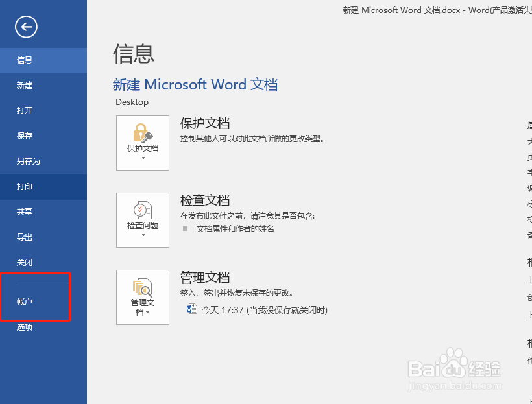The image size is (532, 404).
Task: Select 新建 in the sidebar
Action: (x=43, y=86)
